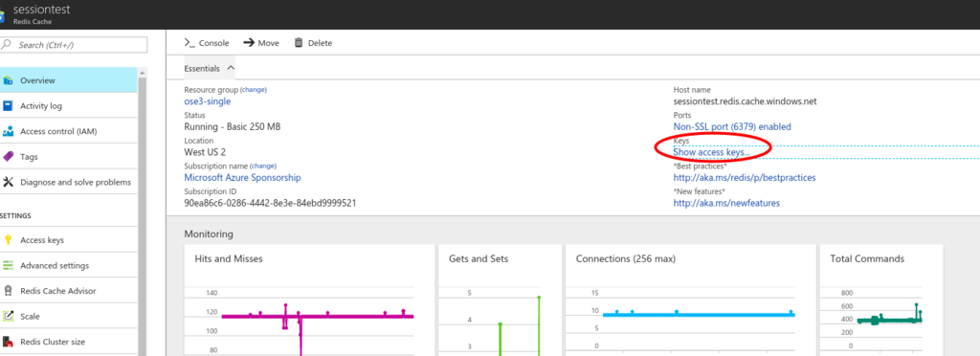Image resolution: width=980 pixels, height=356 pixels.
Task: Open the aka.ms/newfeatures link
Action: click(x=726, y=203)
